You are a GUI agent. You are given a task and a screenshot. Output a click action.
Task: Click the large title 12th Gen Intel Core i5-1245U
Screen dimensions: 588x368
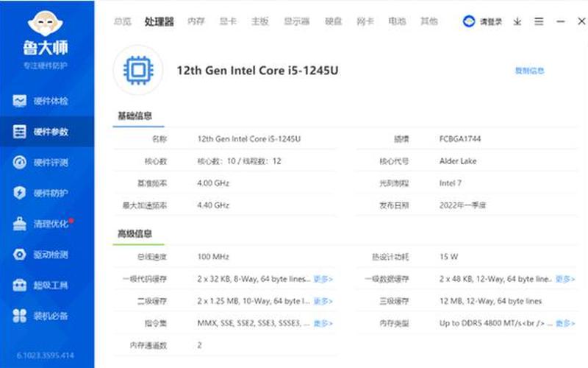tap(257, 71)
